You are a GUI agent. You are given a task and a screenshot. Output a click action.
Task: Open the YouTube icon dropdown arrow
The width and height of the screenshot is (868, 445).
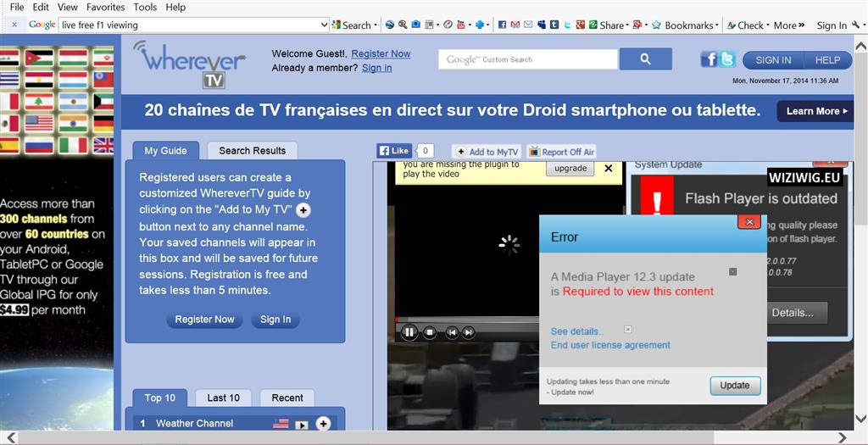(x=470, y=25)
